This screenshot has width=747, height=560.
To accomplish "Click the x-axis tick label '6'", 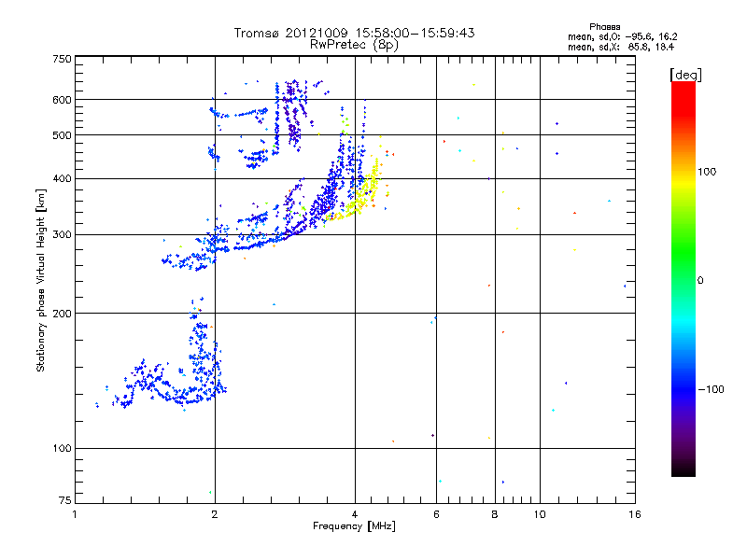I will pos(436,514).
